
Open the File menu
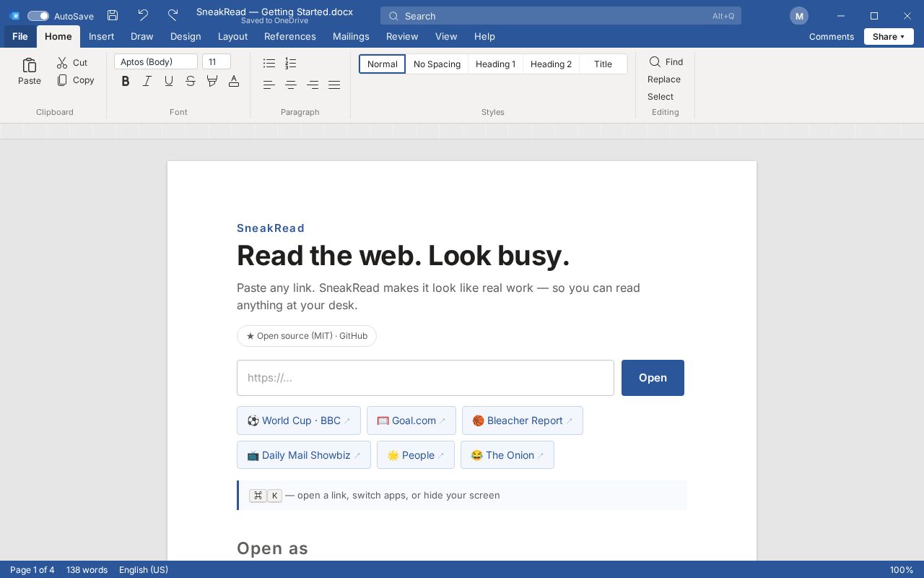pos(20,37)
